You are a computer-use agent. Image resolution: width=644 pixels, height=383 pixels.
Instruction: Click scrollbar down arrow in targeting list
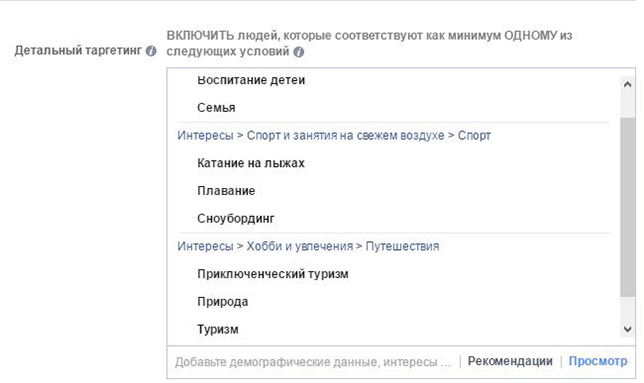pos(627,329)
